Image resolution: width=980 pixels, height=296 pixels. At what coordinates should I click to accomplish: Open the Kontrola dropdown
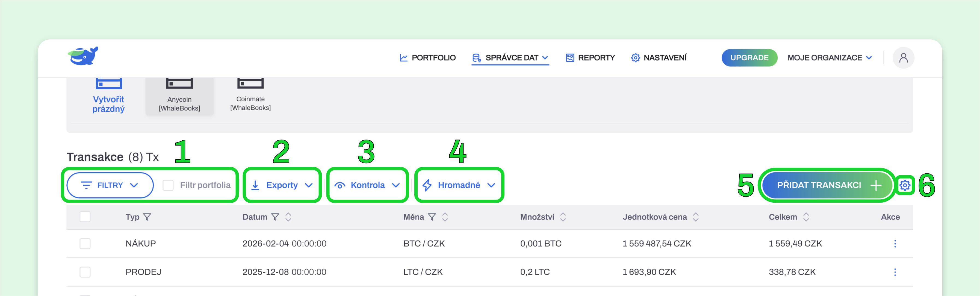367,185
